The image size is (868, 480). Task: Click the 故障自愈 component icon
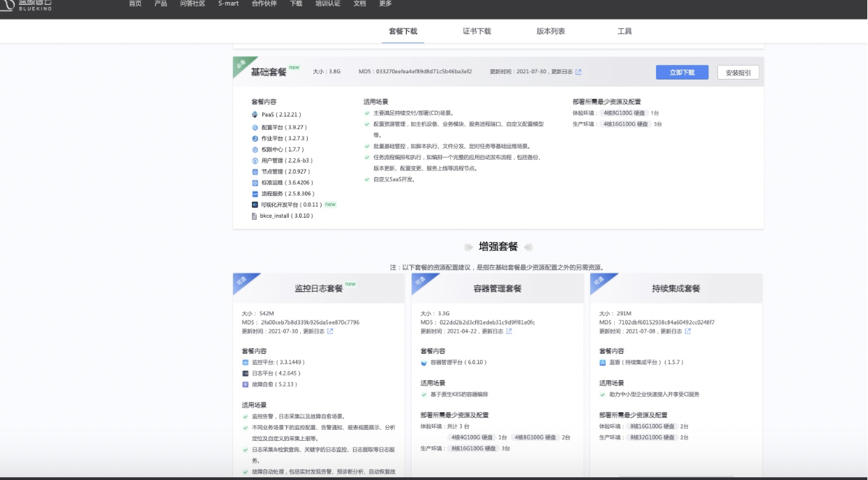click(x=245, y=384)
